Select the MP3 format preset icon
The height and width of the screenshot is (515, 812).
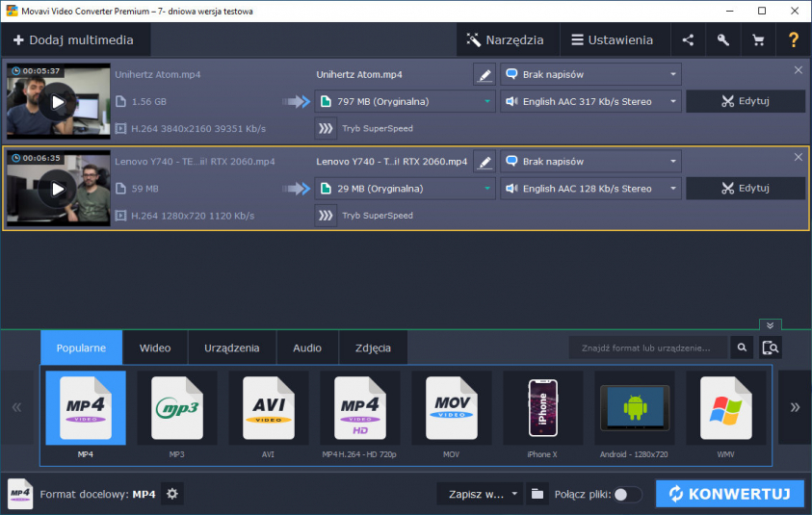[x=176, y=408]
